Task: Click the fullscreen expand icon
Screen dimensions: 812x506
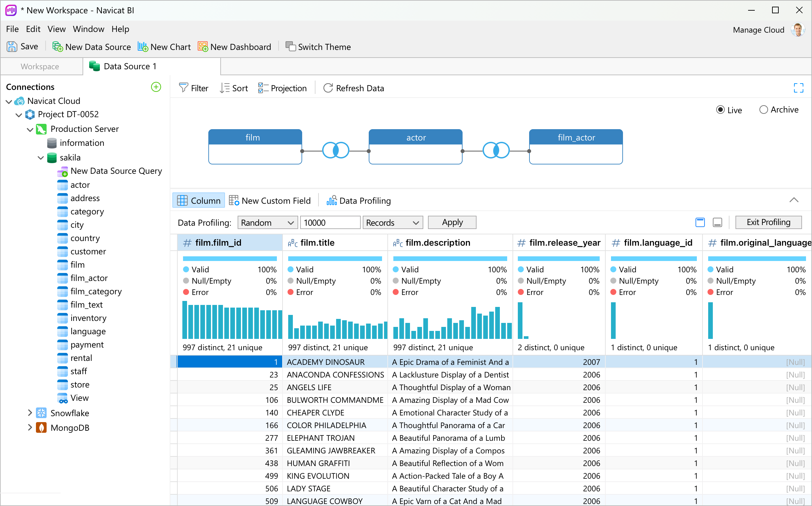Action: coord(798,88)
